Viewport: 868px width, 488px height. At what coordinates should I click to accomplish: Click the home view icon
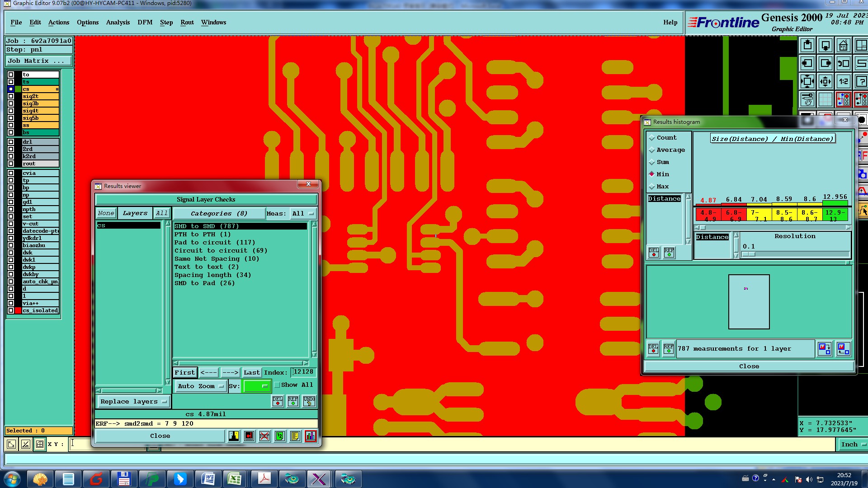coord(843,46)
